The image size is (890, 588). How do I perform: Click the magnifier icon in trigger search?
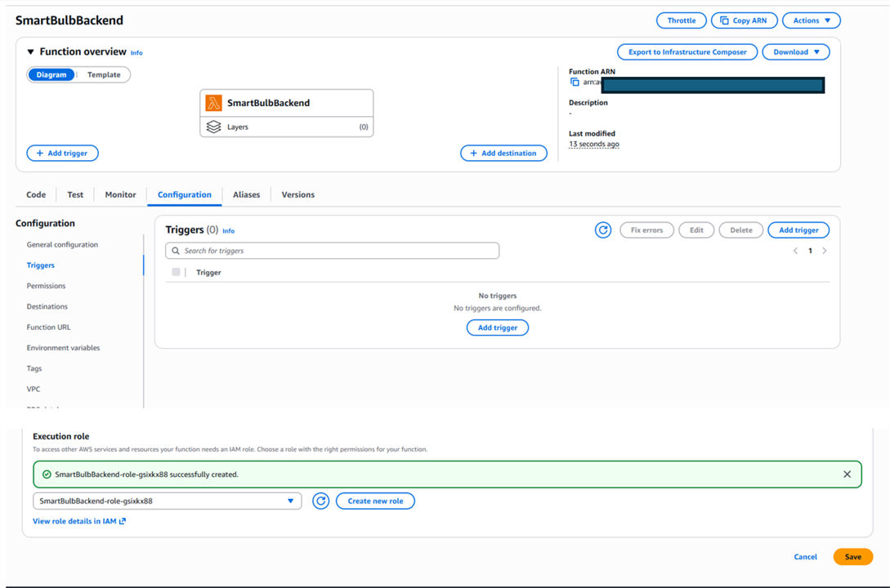(x=176, y=251)
